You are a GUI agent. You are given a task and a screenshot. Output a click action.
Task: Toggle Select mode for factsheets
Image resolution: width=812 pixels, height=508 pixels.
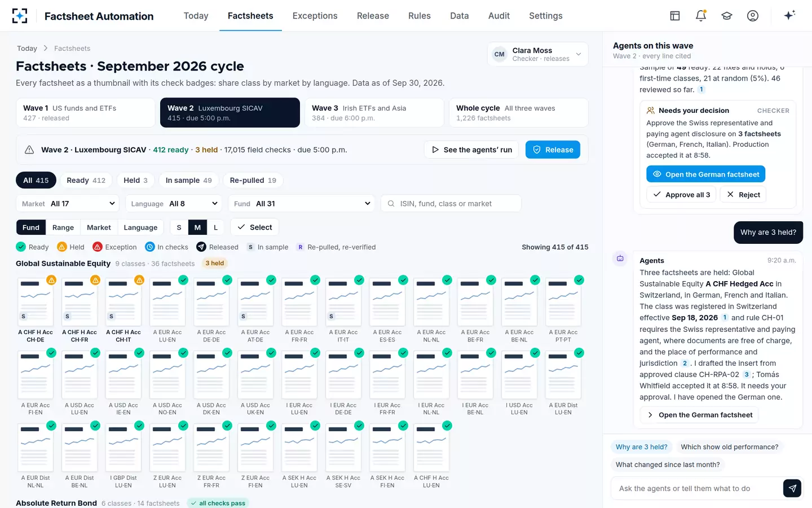254,227
